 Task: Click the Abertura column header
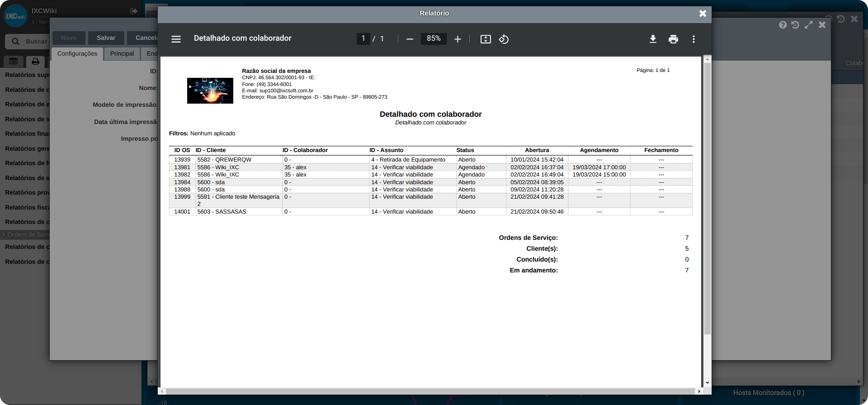coord(537,150)
